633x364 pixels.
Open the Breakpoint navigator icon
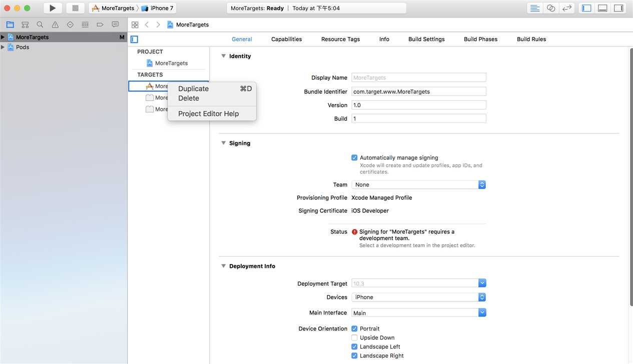[100, 24]
